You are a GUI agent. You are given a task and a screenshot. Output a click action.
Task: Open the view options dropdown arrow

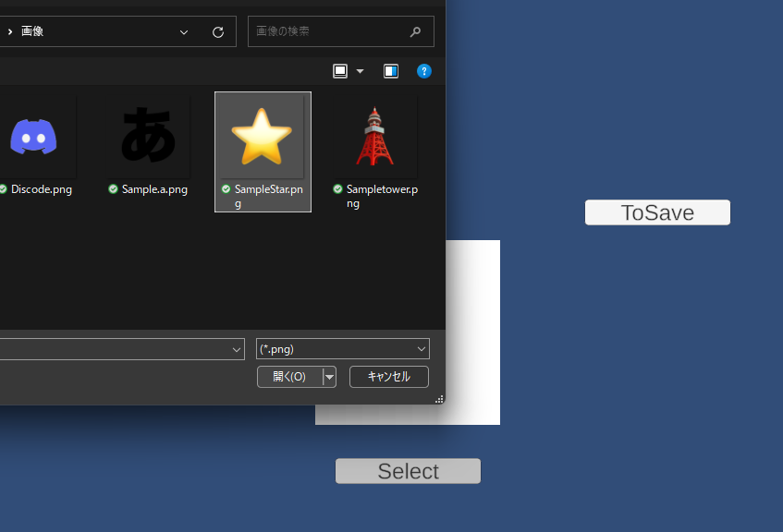tap(360, 71)
